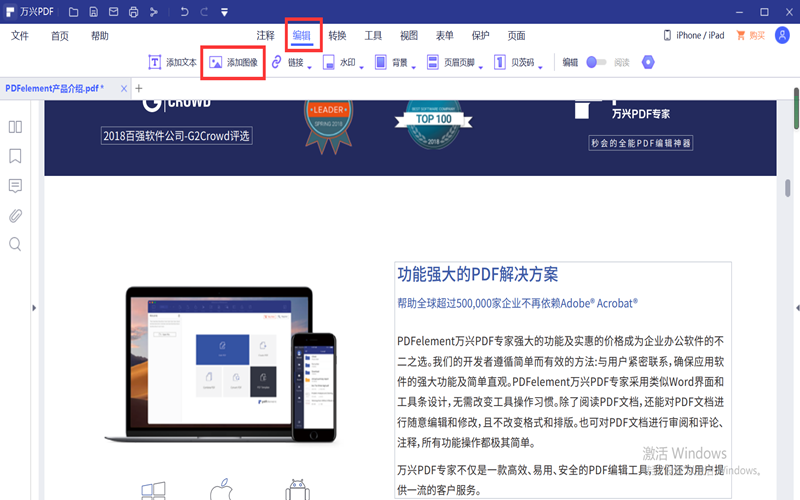Open the search panel in left sidebar

(15, 244)
